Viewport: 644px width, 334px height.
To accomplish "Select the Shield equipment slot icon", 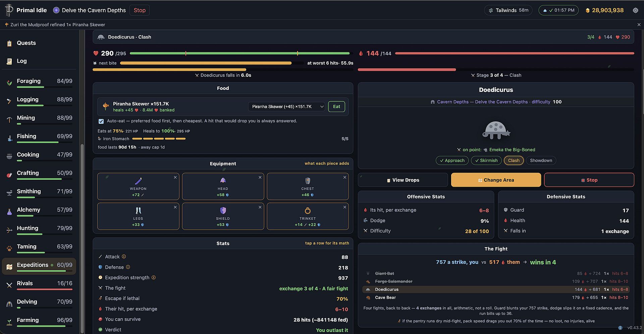I will click(x=223, y=211).
